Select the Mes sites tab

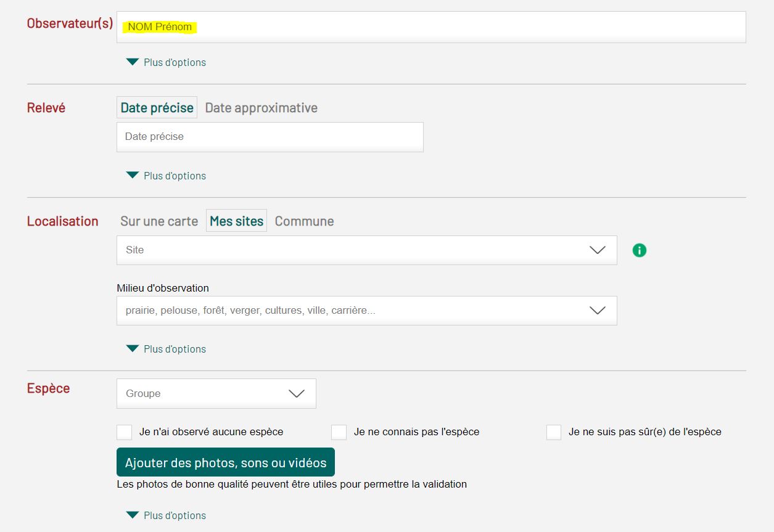[x=236, y=221]
